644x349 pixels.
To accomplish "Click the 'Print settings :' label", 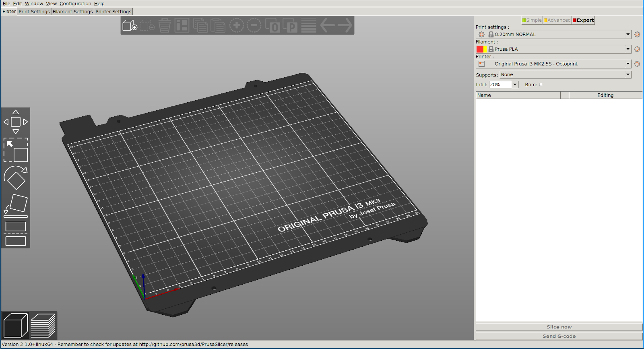I will click(492, 27).
